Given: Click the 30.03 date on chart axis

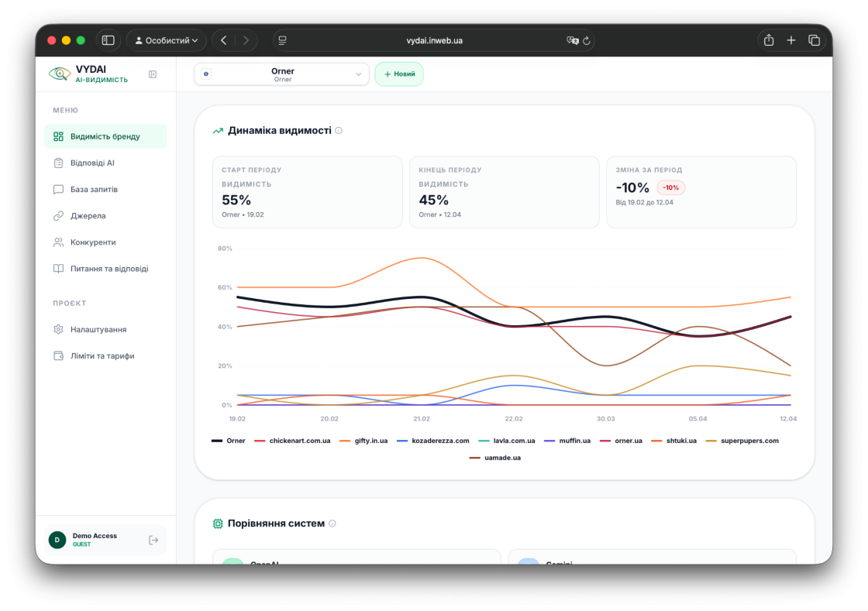Looking at the screenshot, I should tap(605, 419).
